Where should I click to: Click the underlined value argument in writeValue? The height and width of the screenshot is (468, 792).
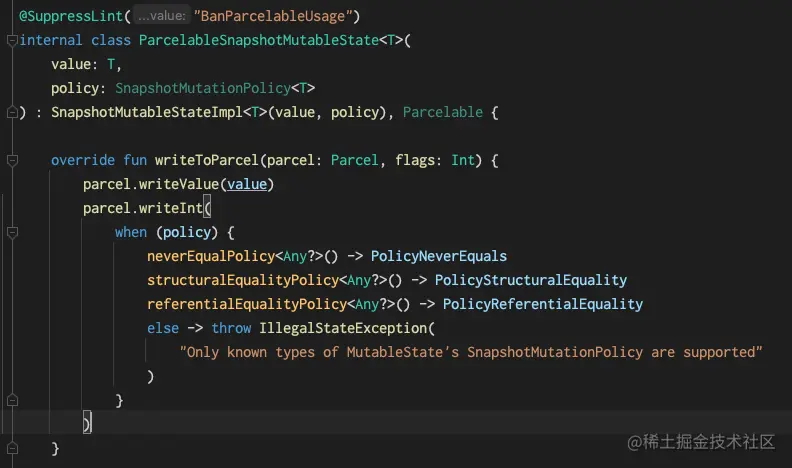coord(246,184)
